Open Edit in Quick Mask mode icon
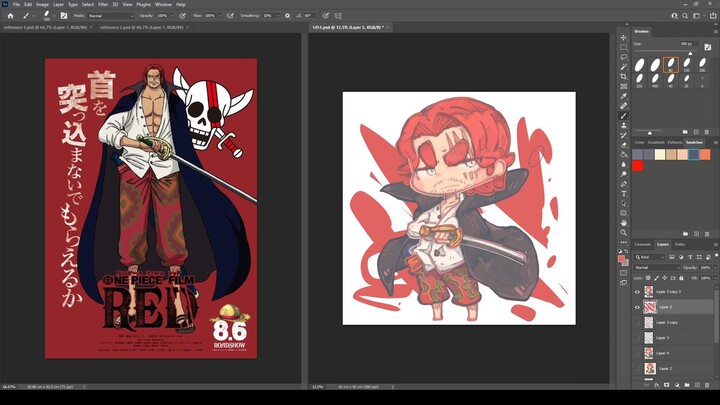This screenshot has height=405, width=720. pos(624,273)
